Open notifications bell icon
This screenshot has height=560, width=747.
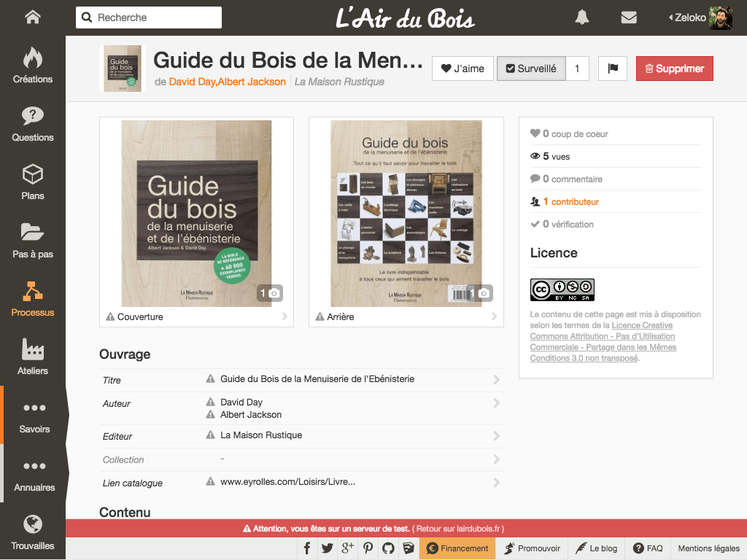[x=581, y=17]
